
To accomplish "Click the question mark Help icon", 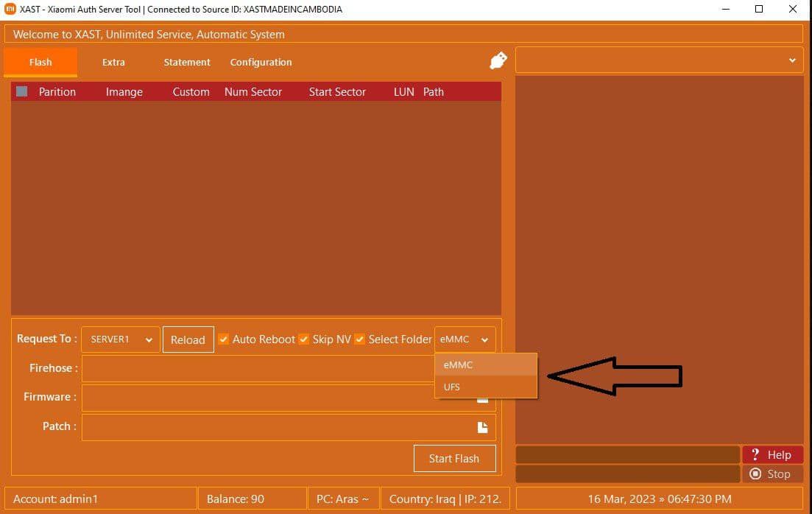I will coord(755,454).
